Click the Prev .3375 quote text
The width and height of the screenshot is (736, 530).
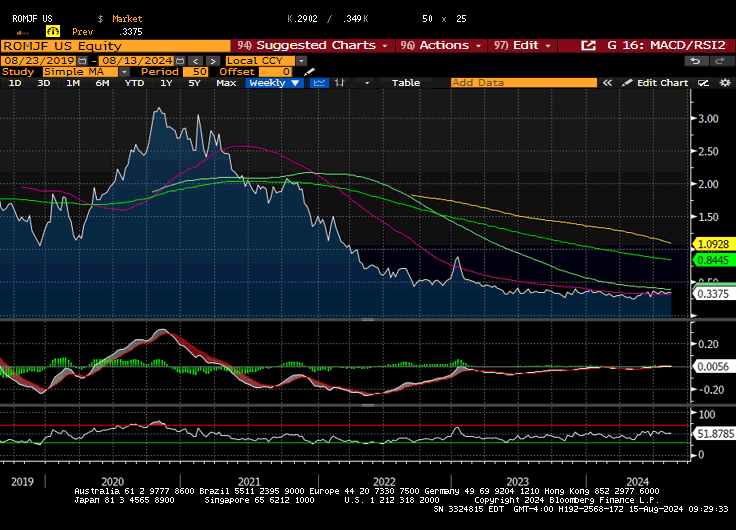(x=107, y=32)
